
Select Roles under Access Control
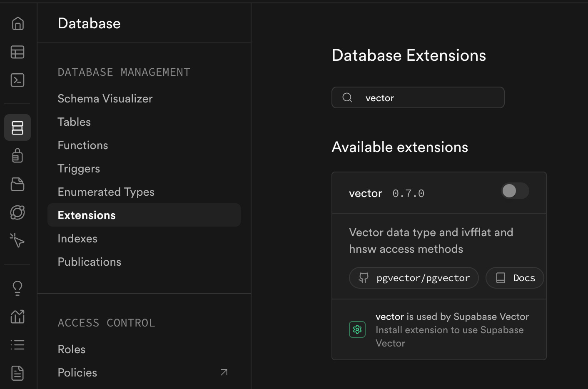click(71, 349)
